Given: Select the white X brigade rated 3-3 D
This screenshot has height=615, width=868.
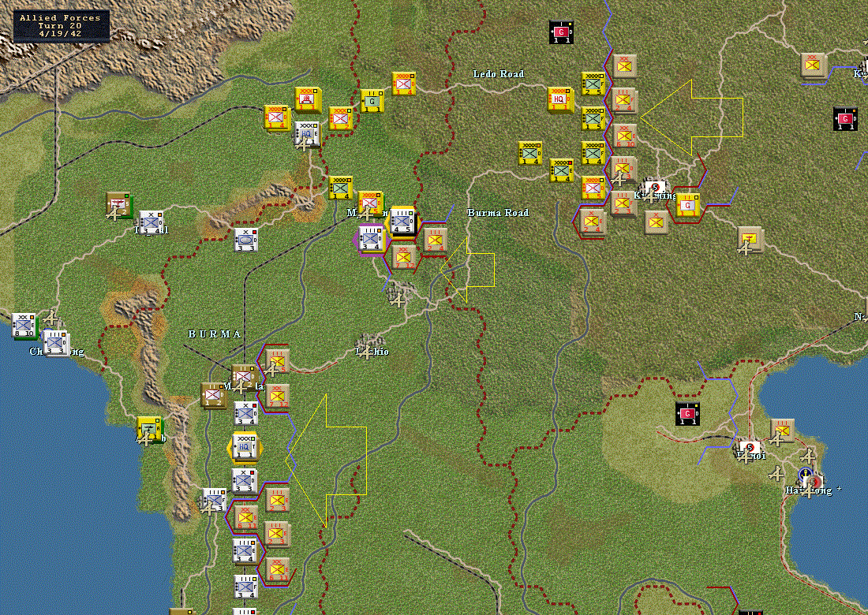Looking at the screenshot, I should [x=244, y=481].
